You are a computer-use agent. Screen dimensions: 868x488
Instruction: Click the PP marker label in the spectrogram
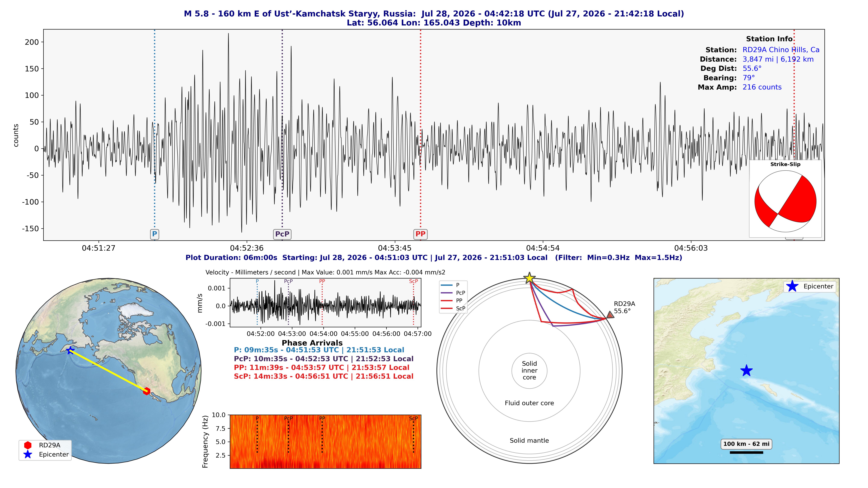pos(322,418)
